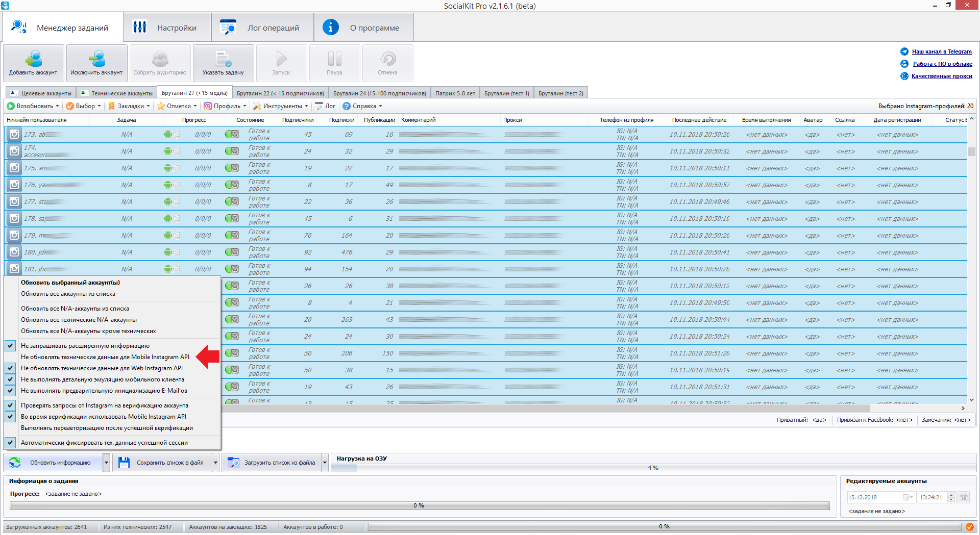Viewport: 980px width, 535px height.
Task: Click status icon in row 175 State column
Action: [232, 168]
